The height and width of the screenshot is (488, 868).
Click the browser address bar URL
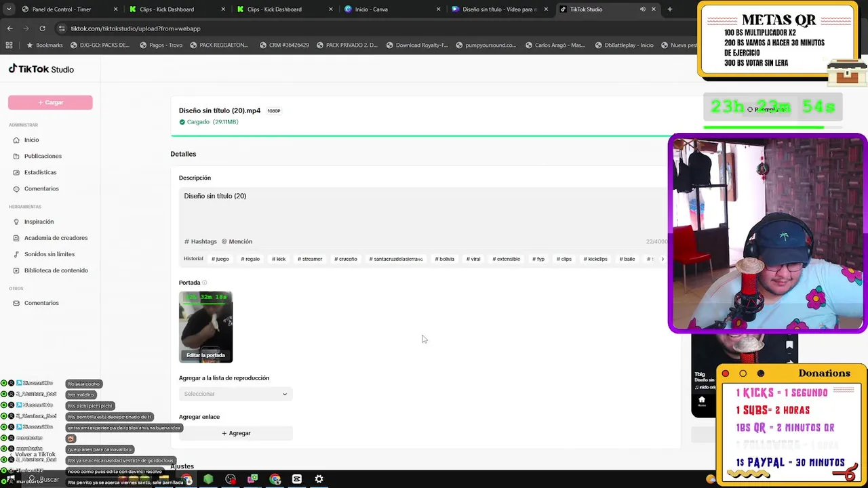[136, 28]
